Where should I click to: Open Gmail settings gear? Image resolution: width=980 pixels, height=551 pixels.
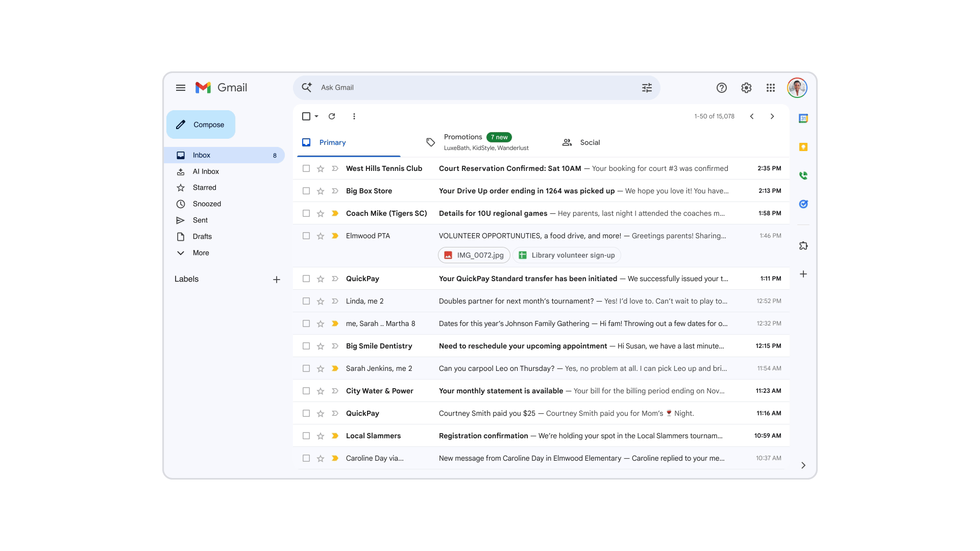click(746, 88)
